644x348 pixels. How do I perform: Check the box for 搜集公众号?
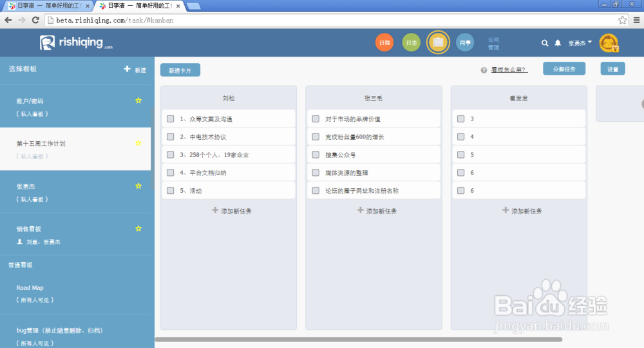(x=316, y=155)
